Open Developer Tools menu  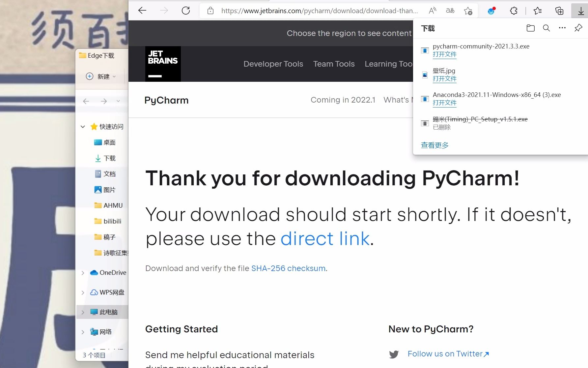[273, 64]
